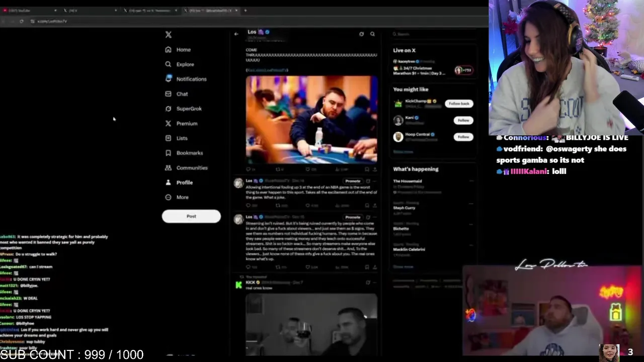Open Bookmarks in the sidebar
This screenshot has height=362, width=644.
184,153
